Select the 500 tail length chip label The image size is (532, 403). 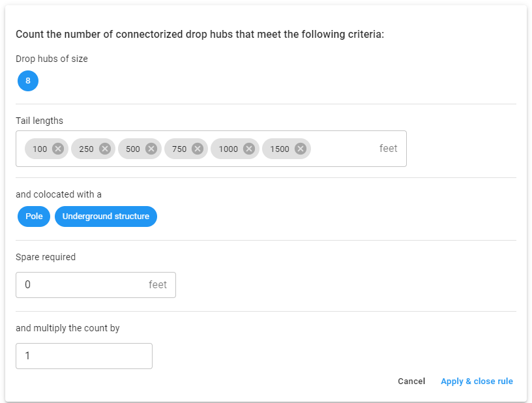132,149
